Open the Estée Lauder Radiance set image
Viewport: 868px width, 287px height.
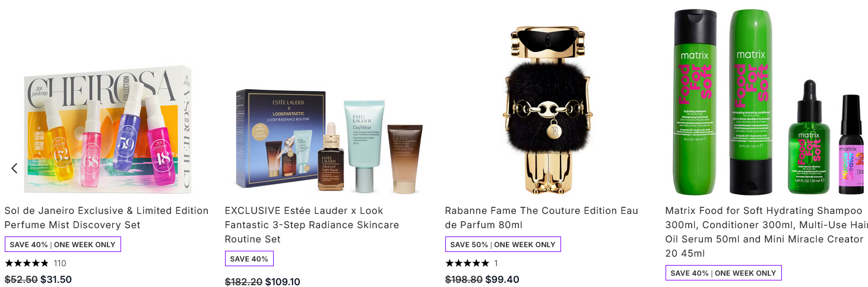pos(330,140)
